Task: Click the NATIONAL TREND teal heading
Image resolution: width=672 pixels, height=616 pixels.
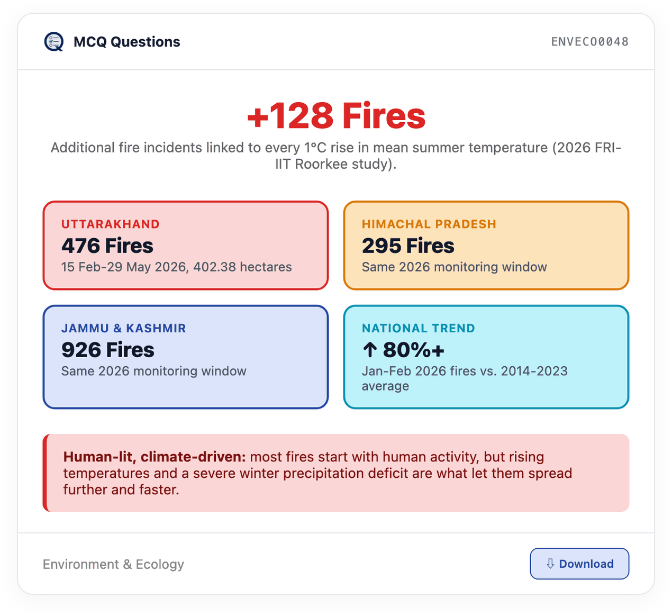Action: [419, 328]
